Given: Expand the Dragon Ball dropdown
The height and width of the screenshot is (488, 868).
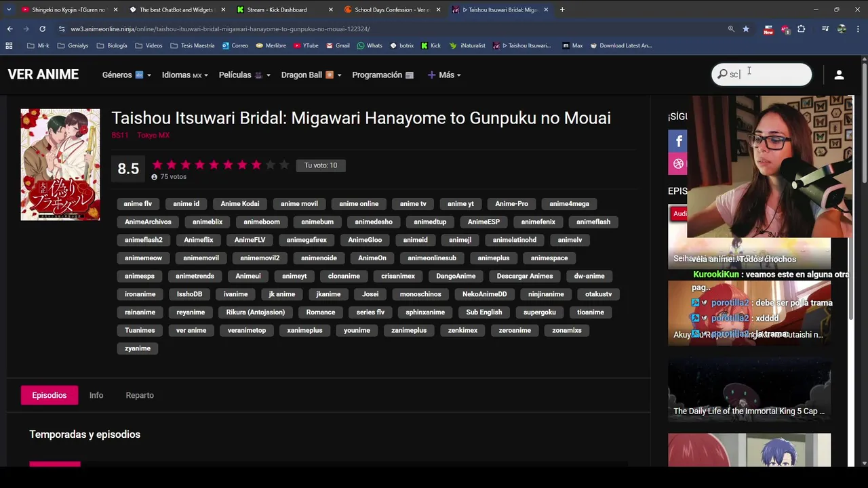Looking at the screenshot, I should click(311, 75).
